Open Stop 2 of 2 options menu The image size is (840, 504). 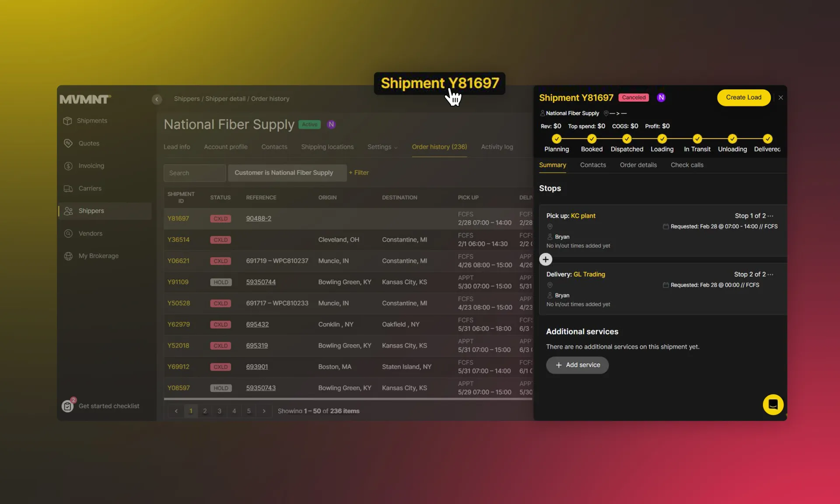click(x=770, y=274)
